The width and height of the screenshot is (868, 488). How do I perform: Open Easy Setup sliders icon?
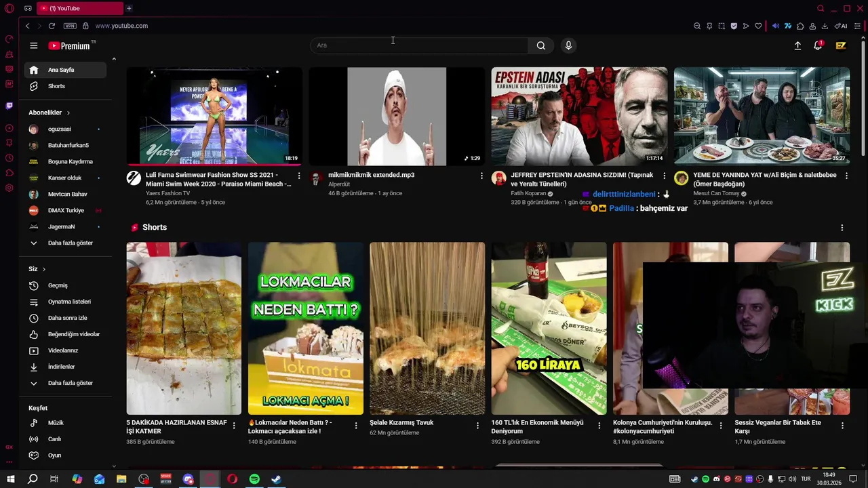click(x=857, y=26)
